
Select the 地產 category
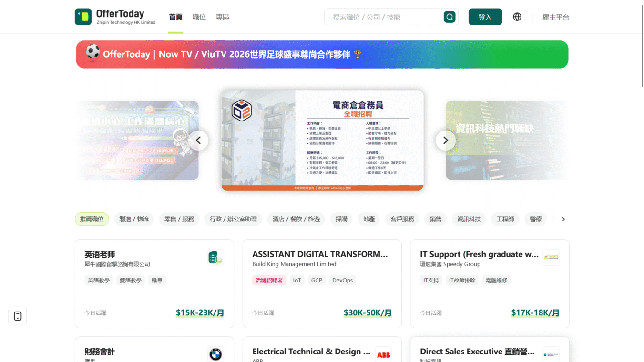pos(369,219)
